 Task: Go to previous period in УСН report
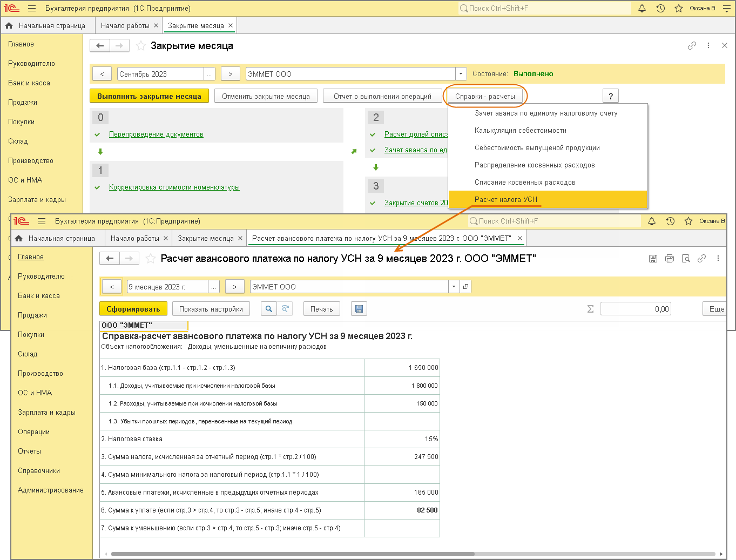[x=112, y=287]
